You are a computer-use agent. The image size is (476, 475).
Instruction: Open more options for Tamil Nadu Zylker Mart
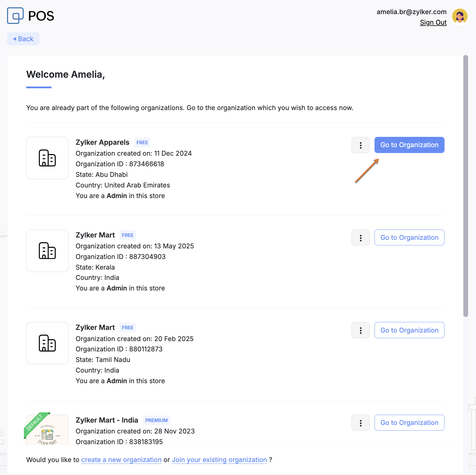coord(360,330)
